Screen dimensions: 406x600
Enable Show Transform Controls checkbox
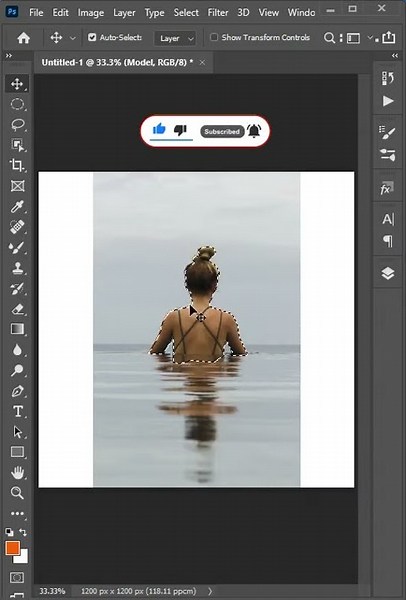pyautogui.click(x=214, y=37)
